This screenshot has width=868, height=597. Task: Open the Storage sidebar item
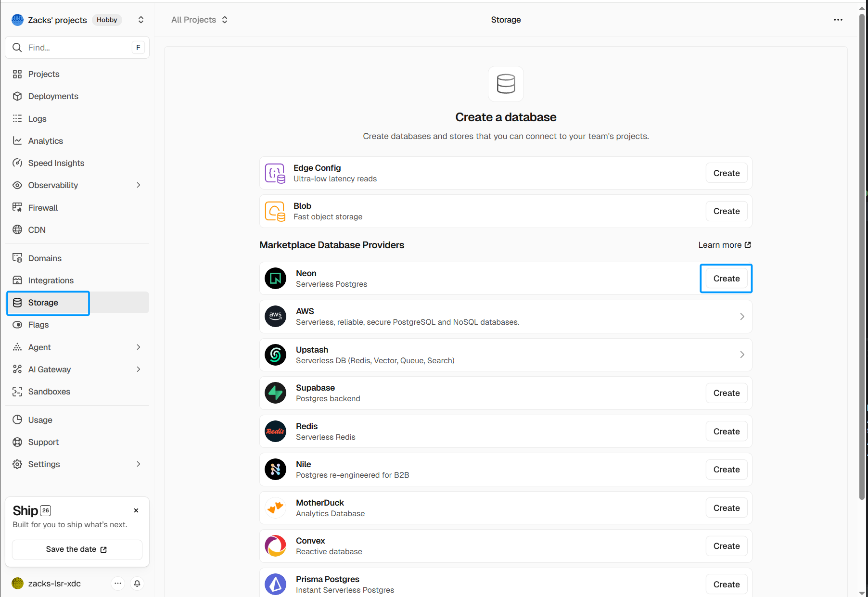(78, 303)
